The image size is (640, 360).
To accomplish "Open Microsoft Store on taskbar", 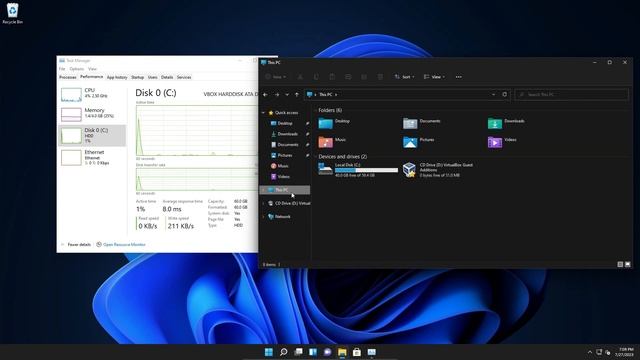I will [357, 352].
